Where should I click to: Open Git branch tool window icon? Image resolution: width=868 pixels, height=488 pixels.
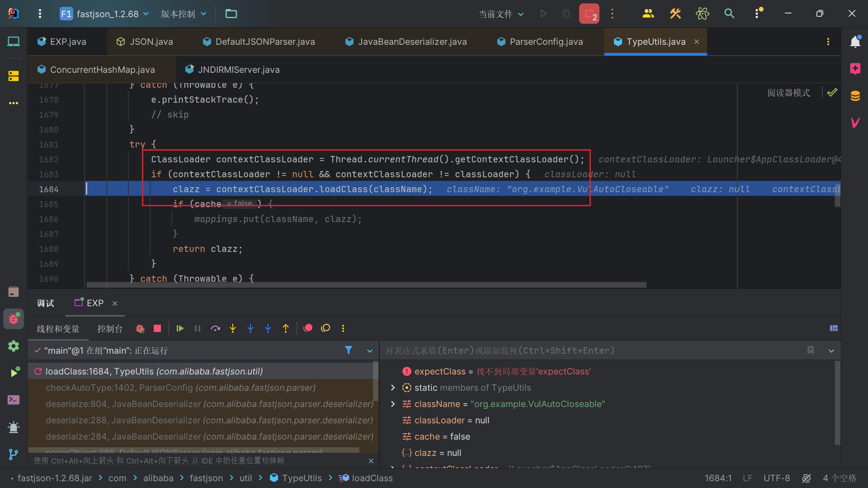pos(14,454)
